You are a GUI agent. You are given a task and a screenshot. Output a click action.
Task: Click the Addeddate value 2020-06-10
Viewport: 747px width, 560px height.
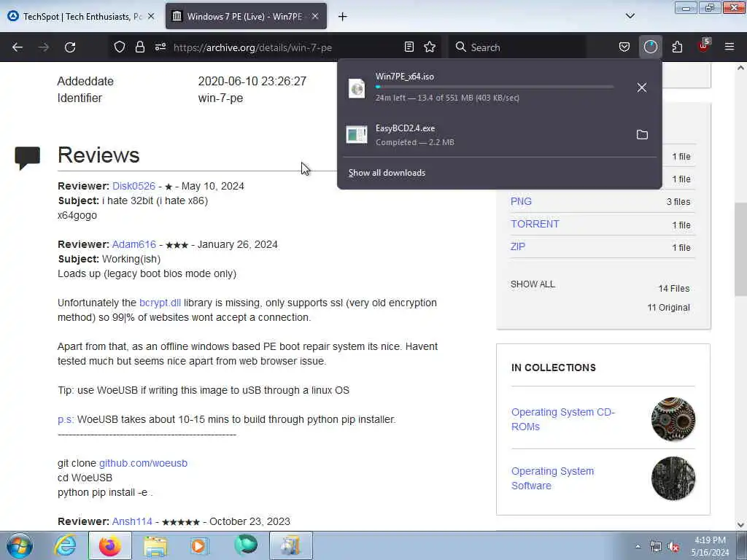[252, 82]
